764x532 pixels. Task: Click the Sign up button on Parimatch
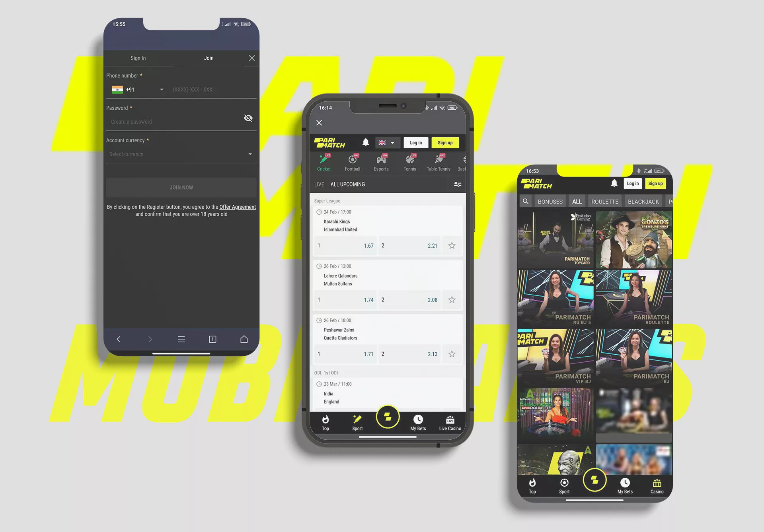(445, 142)
